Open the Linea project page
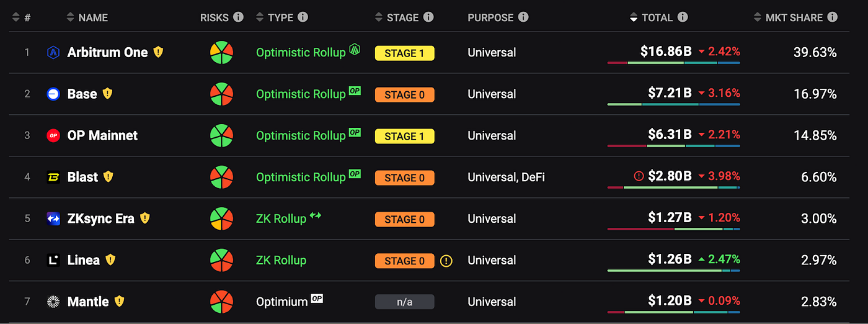The width and height of the screenshot is (868, 324). click(83, 260)
